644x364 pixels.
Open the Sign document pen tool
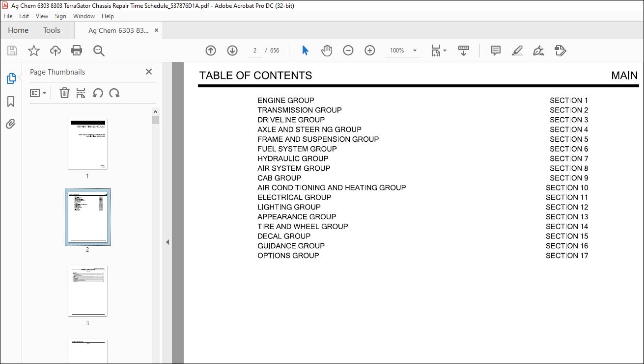(x=538, y=51)
